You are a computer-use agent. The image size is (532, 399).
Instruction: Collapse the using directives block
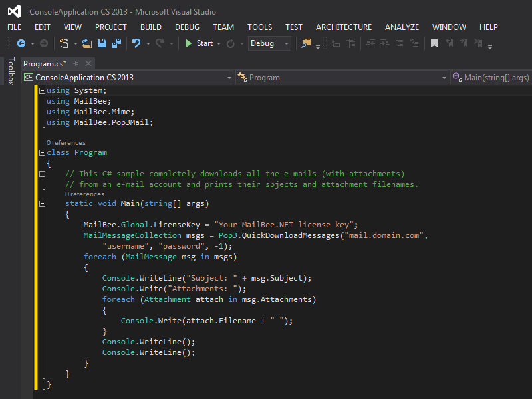point(43,90)
